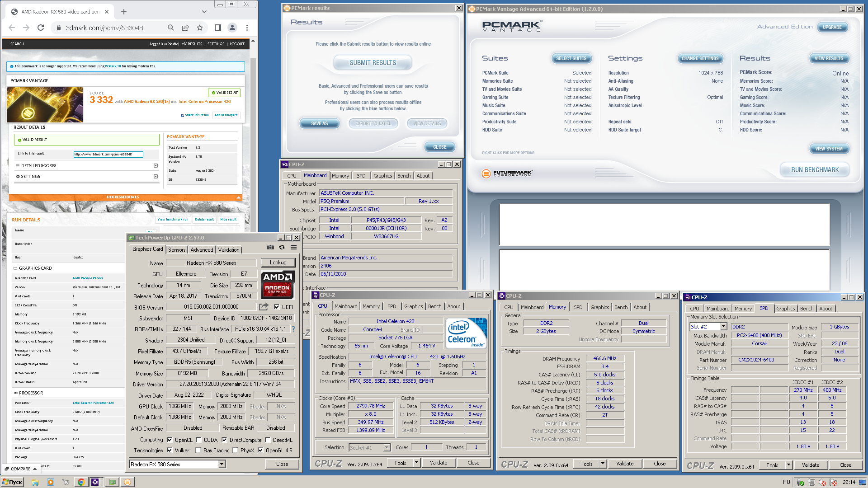Click the muted volume tray icon
Viewport: 868px width, 488px height.
tap(822, 483)
